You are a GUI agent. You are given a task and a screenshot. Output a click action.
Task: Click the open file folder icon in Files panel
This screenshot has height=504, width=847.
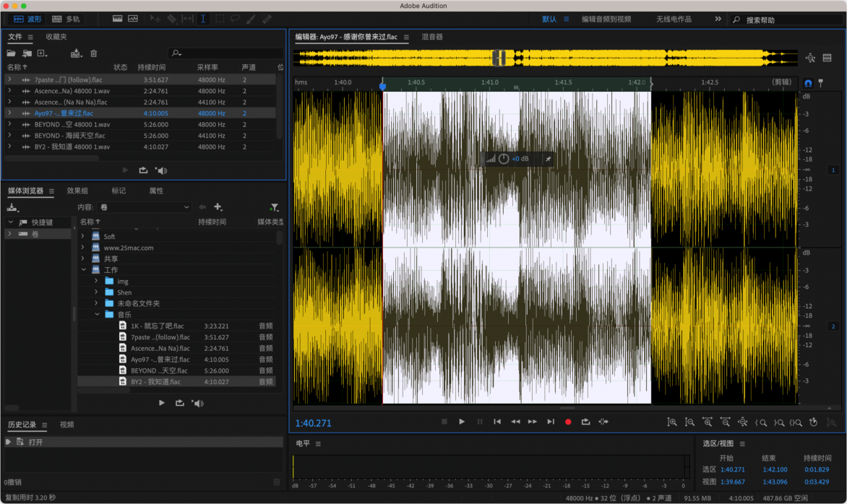[11, 53]
